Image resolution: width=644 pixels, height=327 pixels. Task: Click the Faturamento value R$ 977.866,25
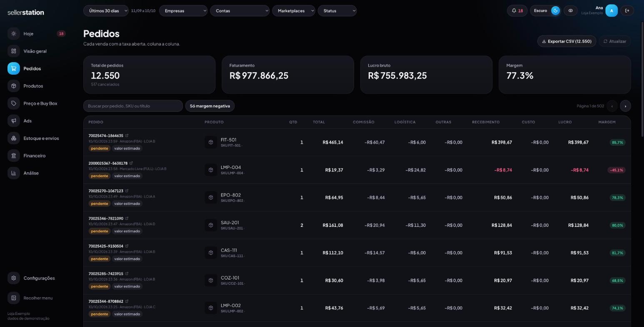coord(259,75)
